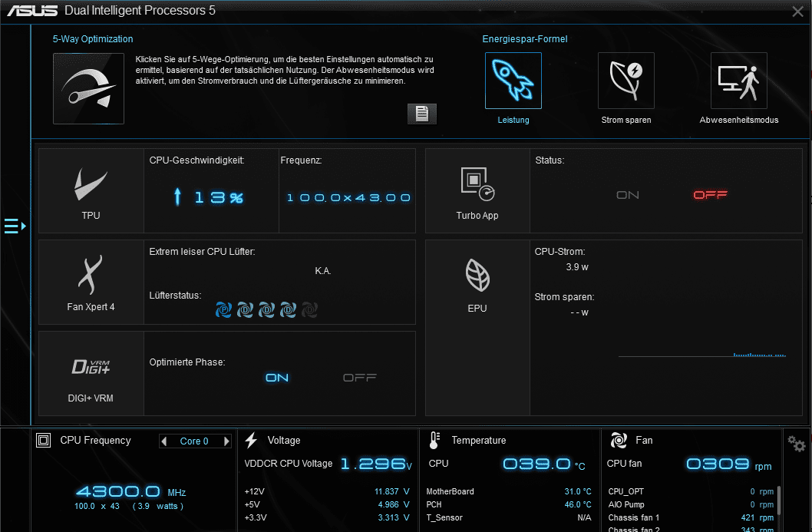Viewport: 812px width, 532px height.
Task: Open Turbo App panel
Action: coord(477,191)
